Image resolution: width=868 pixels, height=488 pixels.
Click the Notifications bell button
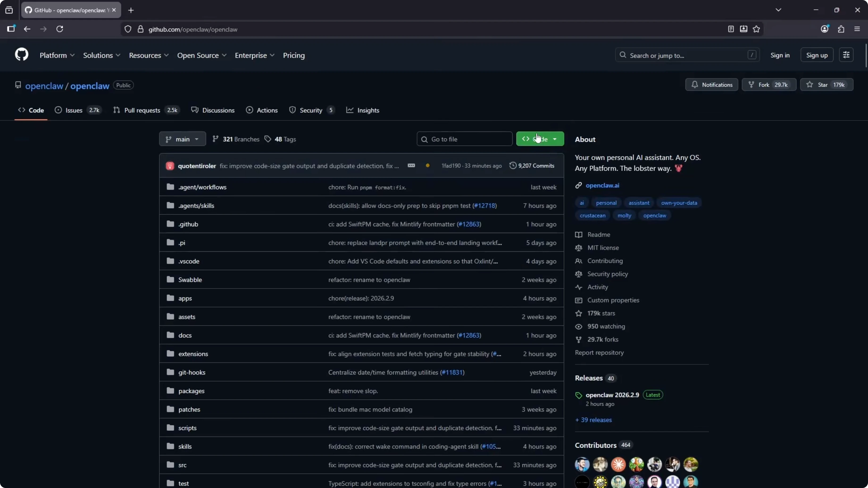712,85
